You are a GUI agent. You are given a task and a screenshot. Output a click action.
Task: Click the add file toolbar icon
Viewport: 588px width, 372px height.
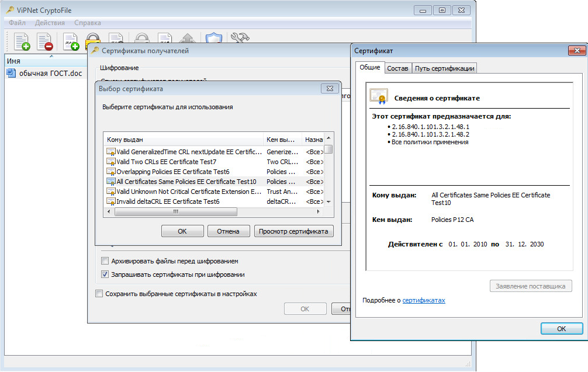point(22,41)
